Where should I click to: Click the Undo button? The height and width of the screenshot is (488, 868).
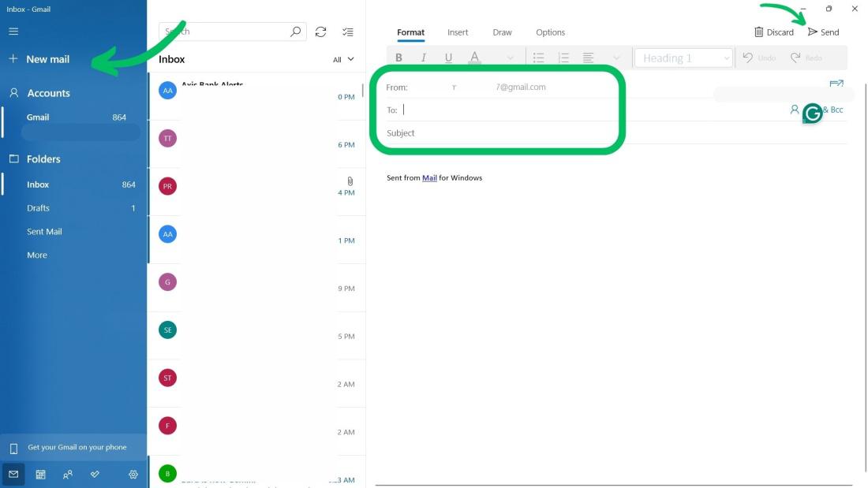coord(759,58)
